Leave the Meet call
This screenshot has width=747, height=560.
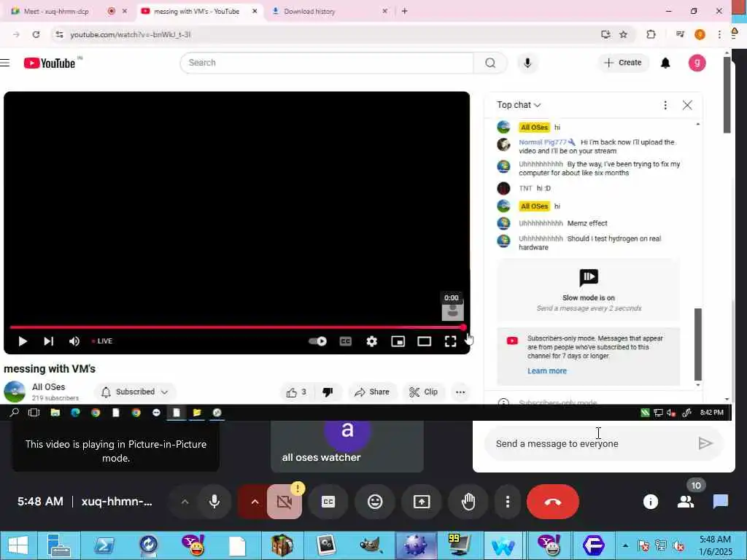click(x=553, y=502)
